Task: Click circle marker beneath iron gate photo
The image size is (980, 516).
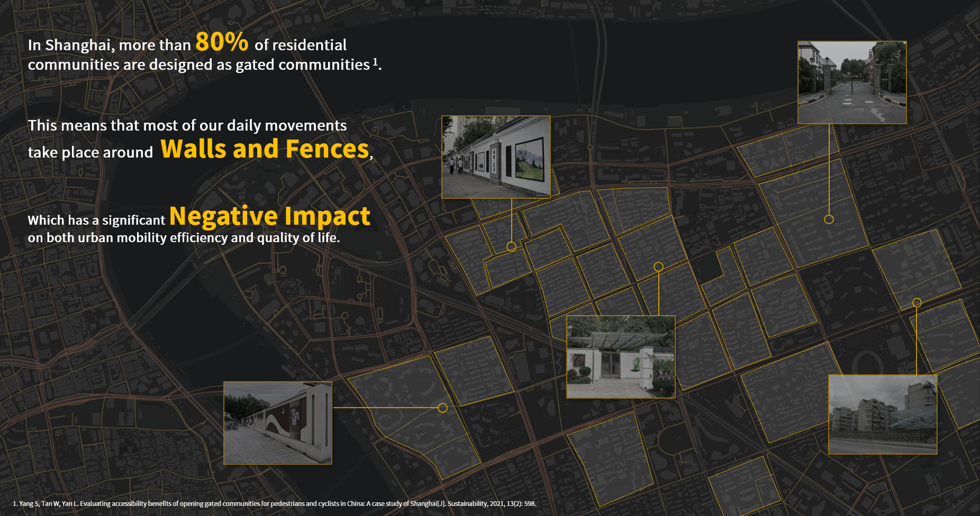Action: pos(829,219)
